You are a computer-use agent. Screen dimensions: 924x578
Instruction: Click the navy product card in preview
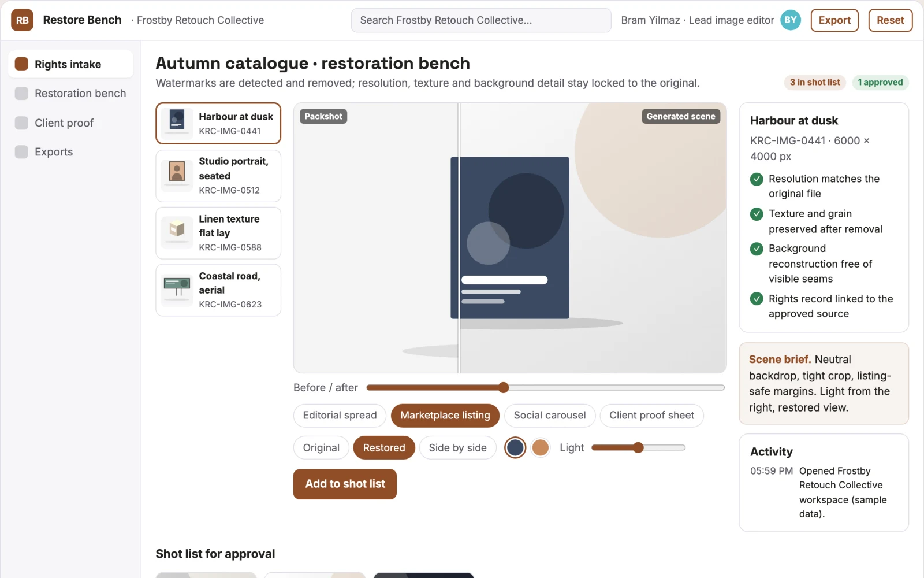point(510,238)
